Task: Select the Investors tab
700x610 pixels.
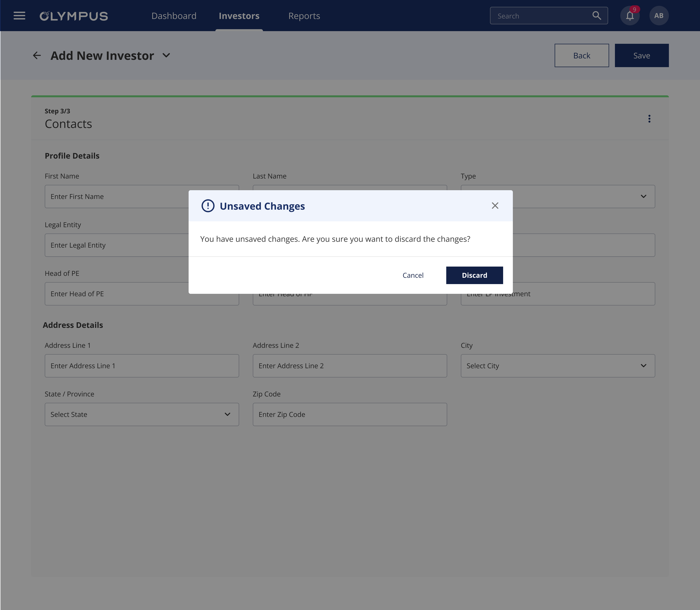Action: [239, 16]
